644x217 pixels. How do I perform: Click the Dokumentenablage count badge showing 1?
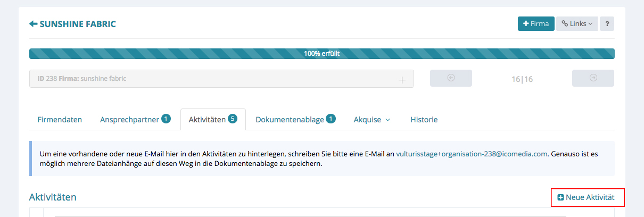point(331,119)
